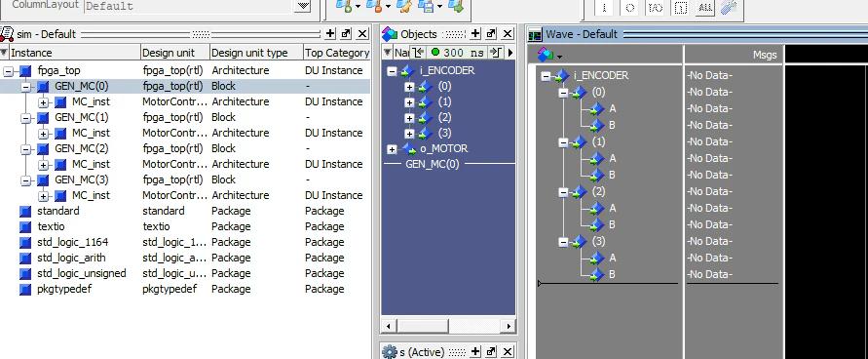Open the Wave pane signal format icon menu
The image size is (868, 359).
[548, 55]
